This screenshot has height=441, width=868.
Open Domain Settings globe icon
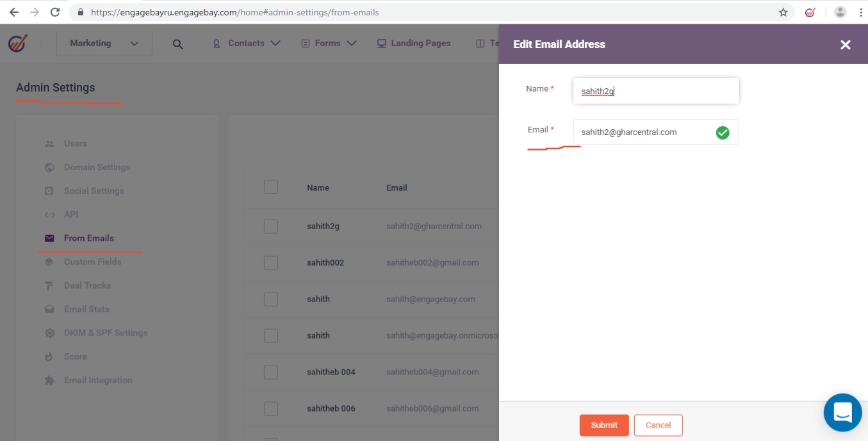click(x=49, y=168)
